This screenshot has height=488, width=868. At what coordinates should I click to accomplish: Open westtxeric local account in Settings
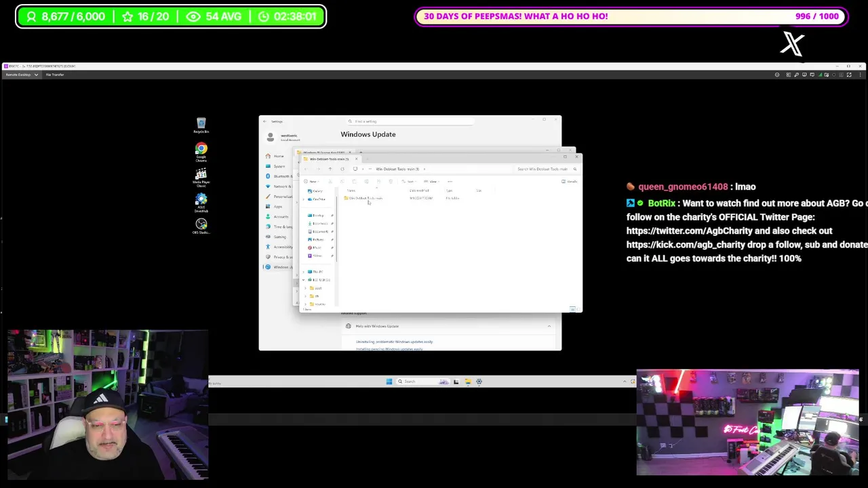[x=283, y=137]
